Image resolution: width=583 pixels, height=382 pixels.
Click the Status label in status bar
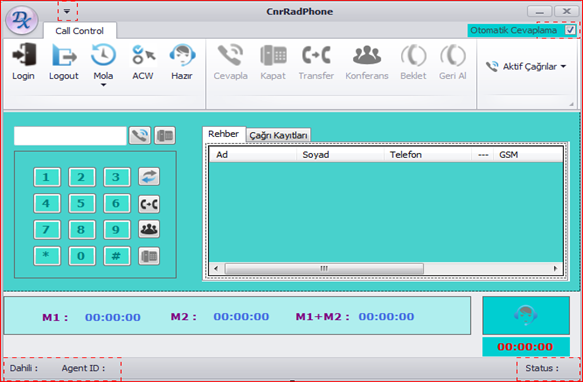tap(542, 369)
